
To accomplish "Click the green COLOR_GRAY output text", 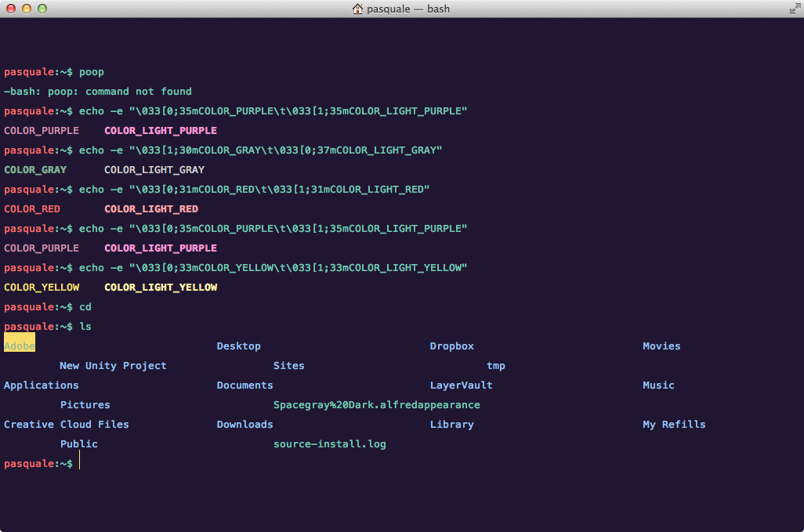I will click(x=35, y=170).
